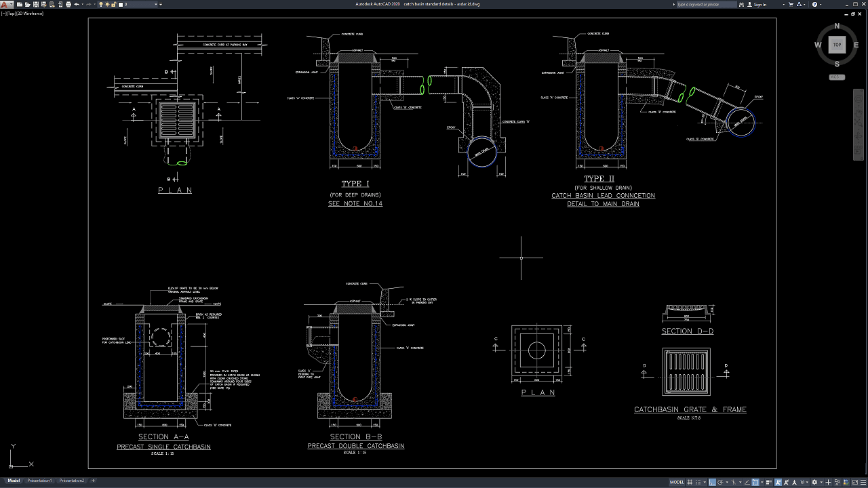Viewport: 868px width, 488px height.
Task: Click the Redo arrow icon
Action: [x=88, y=4]
